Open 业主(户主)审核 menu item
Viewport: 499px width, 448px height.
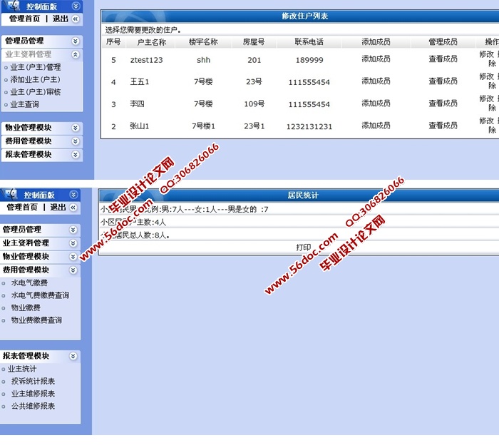click(36, 92)
